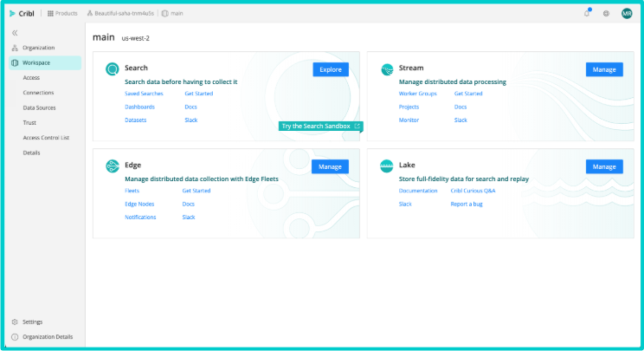644x351 pixels.
Task: Open the settings gear in top bar
Action: (606, 14)
